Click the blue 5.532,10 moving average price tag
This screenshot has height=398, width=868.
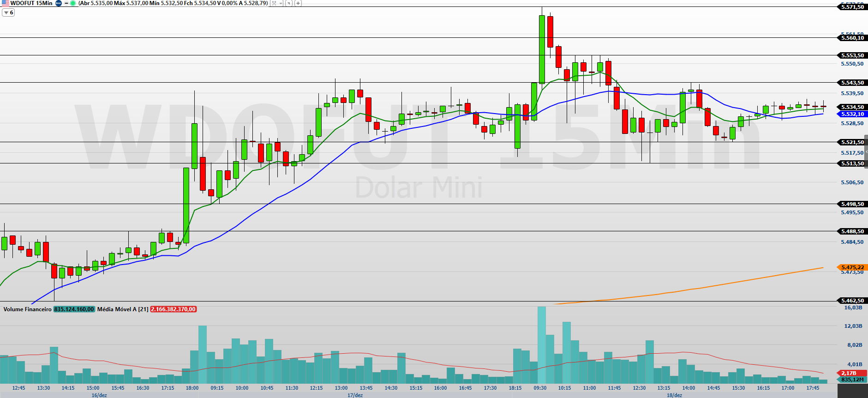pos(851,114)
